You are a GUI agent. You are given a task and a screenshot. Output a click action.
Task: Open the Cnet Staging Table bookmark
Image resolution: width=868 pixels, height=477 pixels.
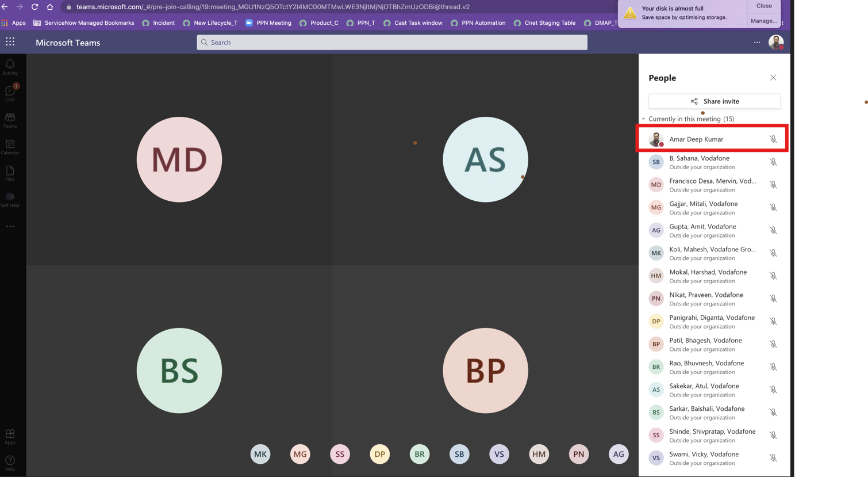[544, 23]
